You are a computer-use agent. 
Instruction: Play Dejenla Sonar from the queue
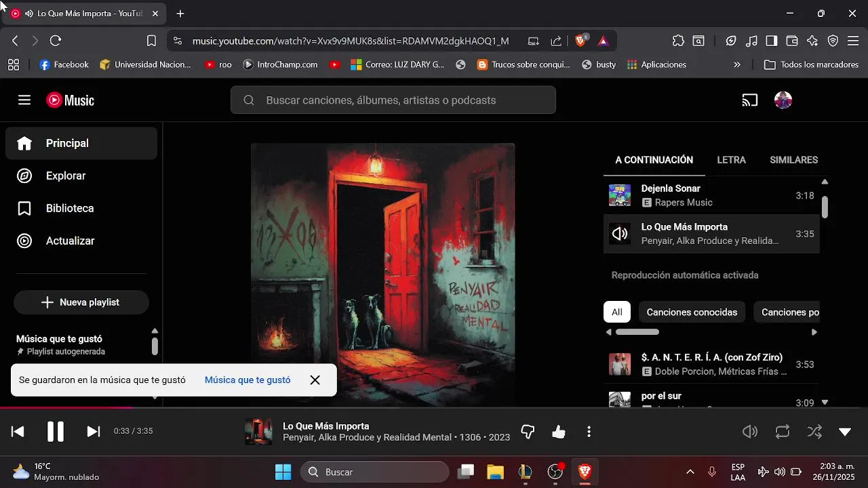point(711,195)
